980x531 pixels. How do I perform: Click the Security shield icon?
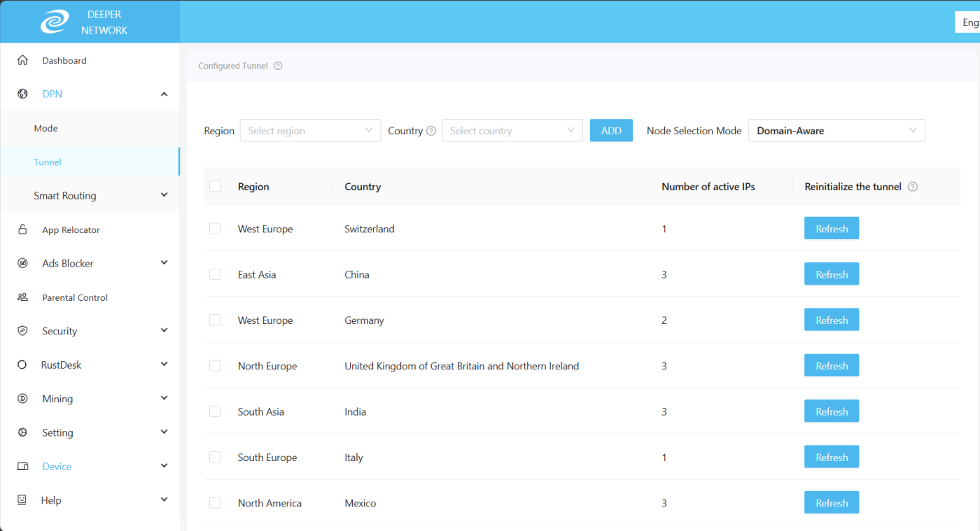[22, 331]
